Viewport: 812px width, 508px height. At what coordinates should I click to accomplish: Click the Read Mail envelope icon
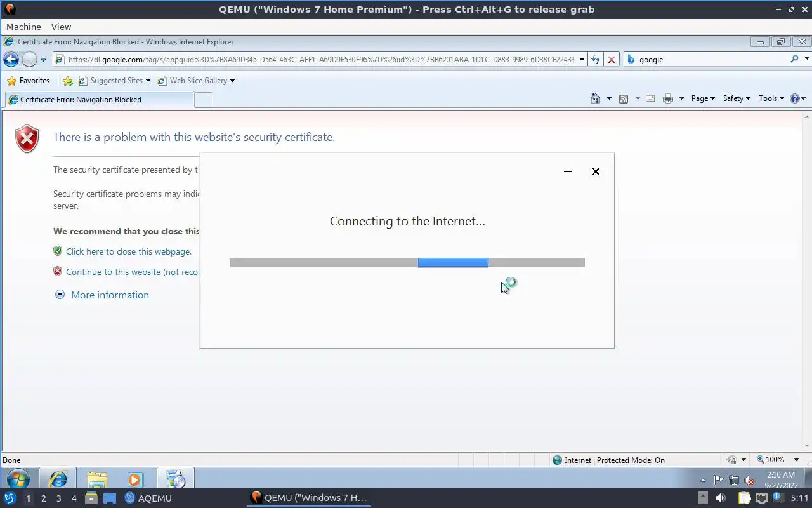pyautogui.click(x=650, y=98)
